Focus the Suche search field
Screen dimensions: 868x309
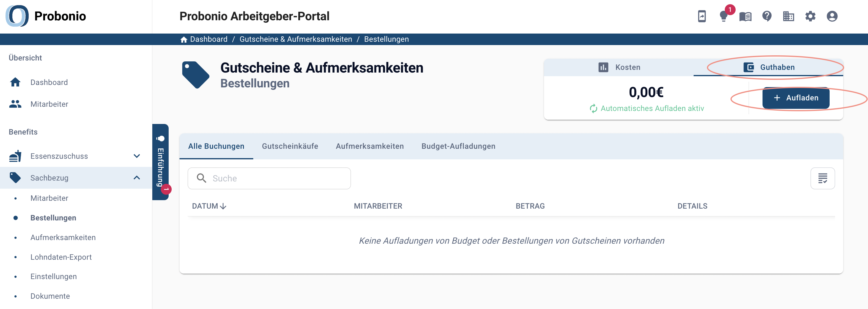(x=269, y=178)
